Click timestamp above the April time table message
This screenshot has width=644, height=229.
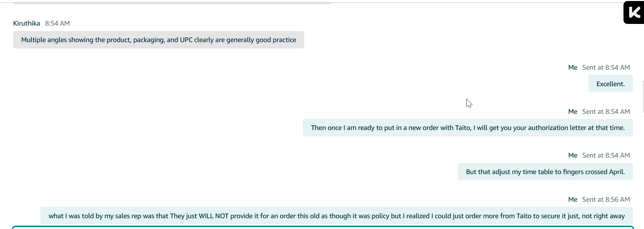(606, 155)
